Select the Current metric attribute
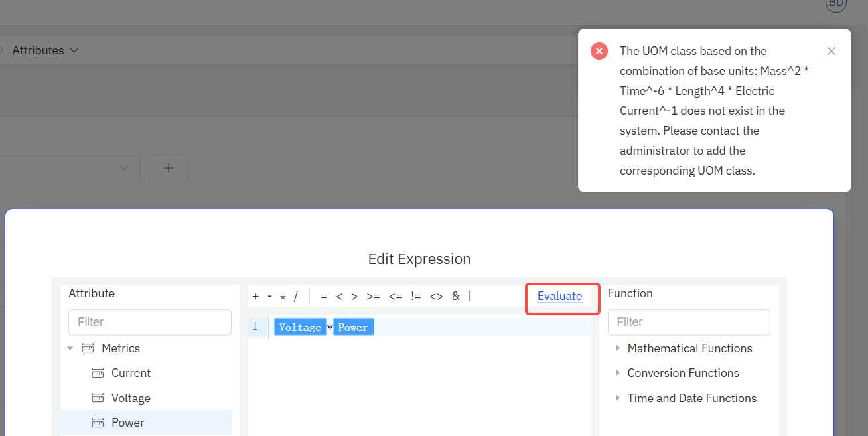Screen dimensions: 868x436 [131, 373]
